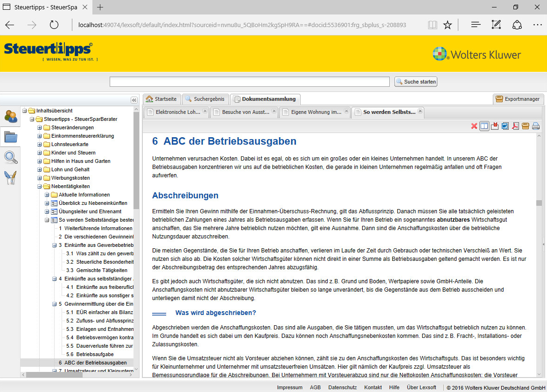Add document to archive box icon
This screenshot has width=547, height=392.
526,126
